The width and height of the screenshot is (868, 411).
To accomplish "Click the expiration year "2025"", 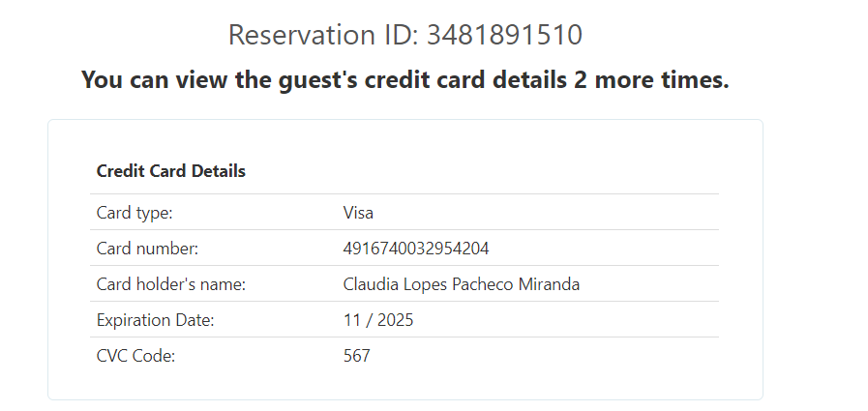I will [395, 320].
